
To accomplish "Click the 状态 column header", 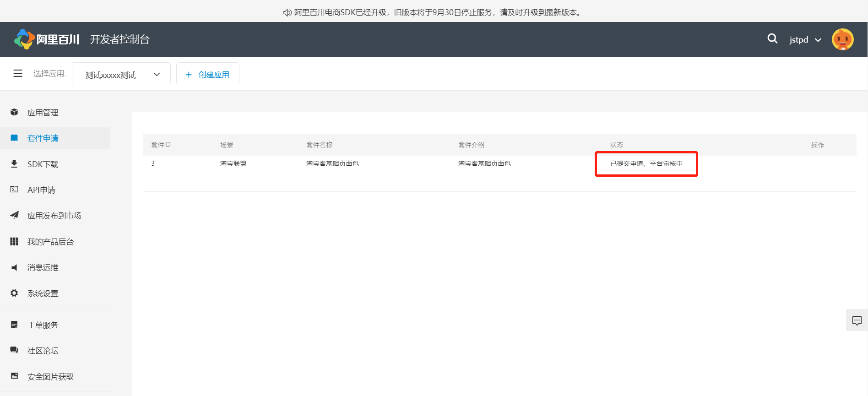I will point(617,145).
